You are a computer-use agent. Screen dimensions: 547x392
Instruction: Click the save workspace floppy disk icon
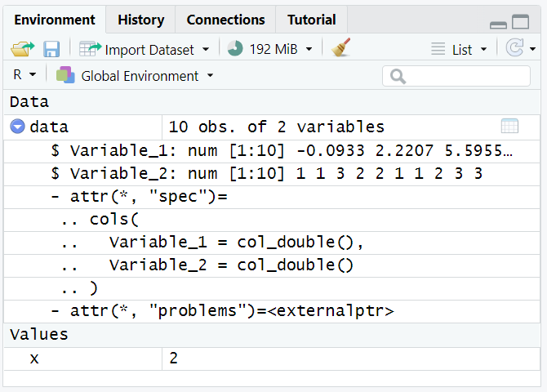tap(51, 49)
